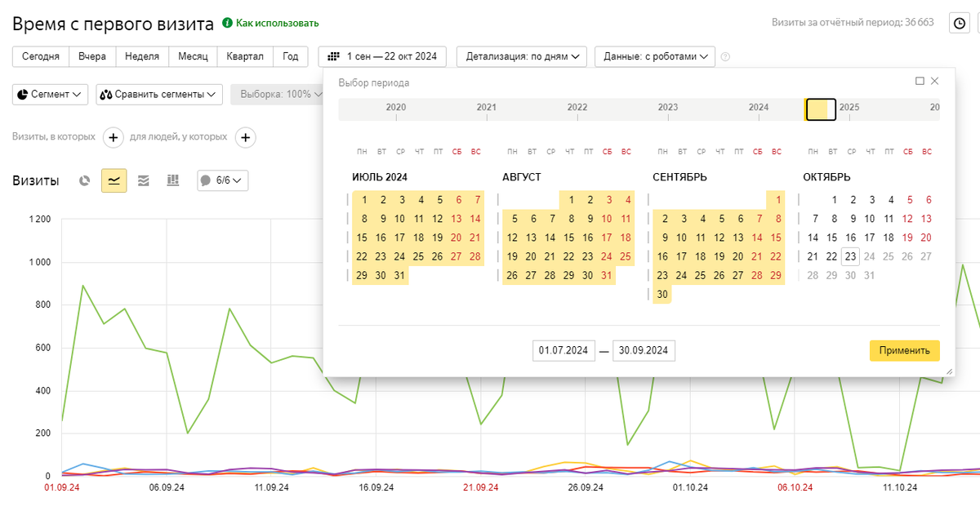Image resolution: width=980 pixels, height=511 pixels.
Task: Select October 23 in the calendar
Action: click(850, 256)
